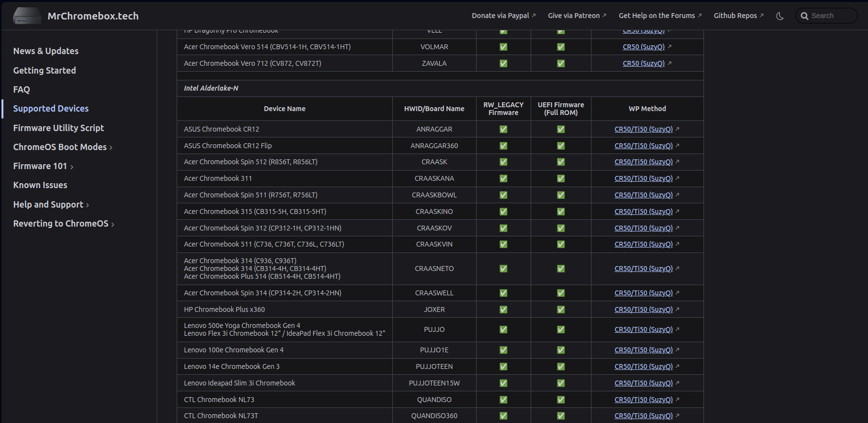Click UEFI Firmware checkmark for PUJJO
868x423 pixels.
tap(561, 329)
